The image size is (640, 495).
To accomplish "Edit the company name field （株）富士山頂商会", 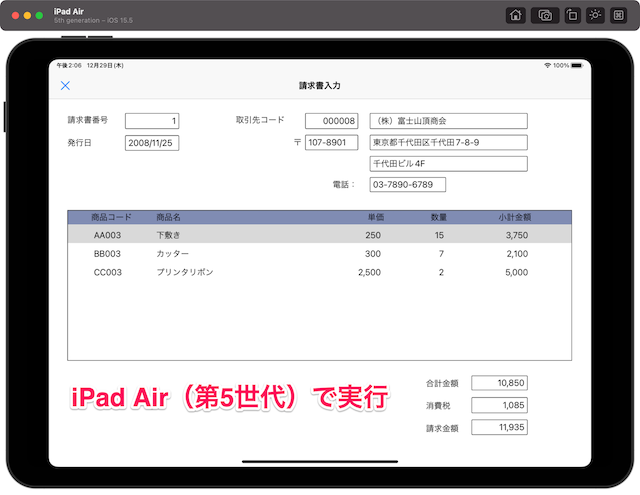I will click(448, 121).
